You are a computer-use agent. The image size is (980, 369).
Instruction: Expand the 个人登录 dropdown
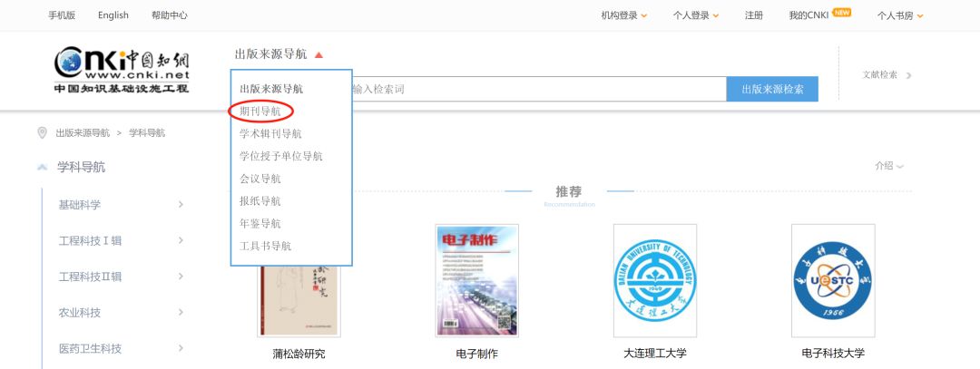point(696,15)
